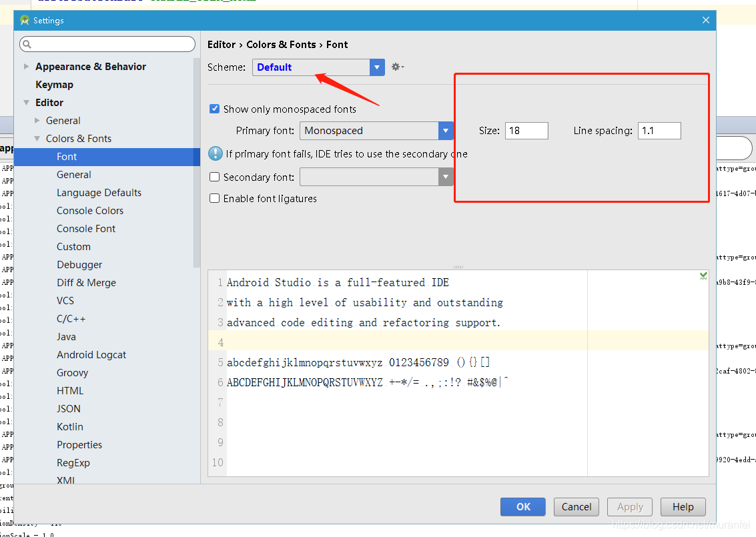The image size is (756, 537).
Task: Click preview line 'with a high level of usability'
Action: [365, 303]
